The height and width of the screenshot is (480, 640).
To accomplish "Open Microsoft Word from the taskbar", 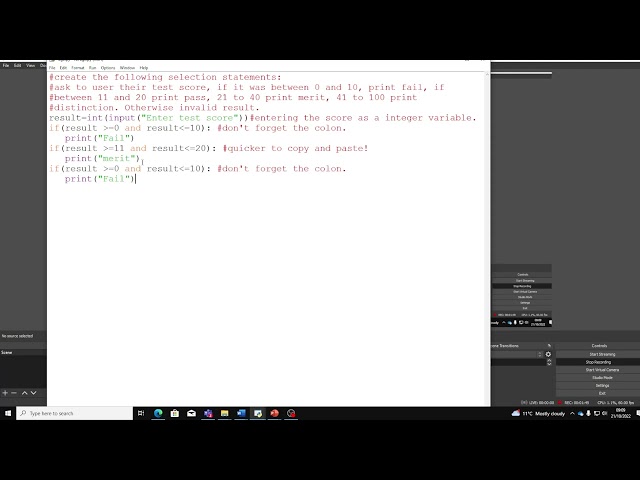I will (241, 413).
